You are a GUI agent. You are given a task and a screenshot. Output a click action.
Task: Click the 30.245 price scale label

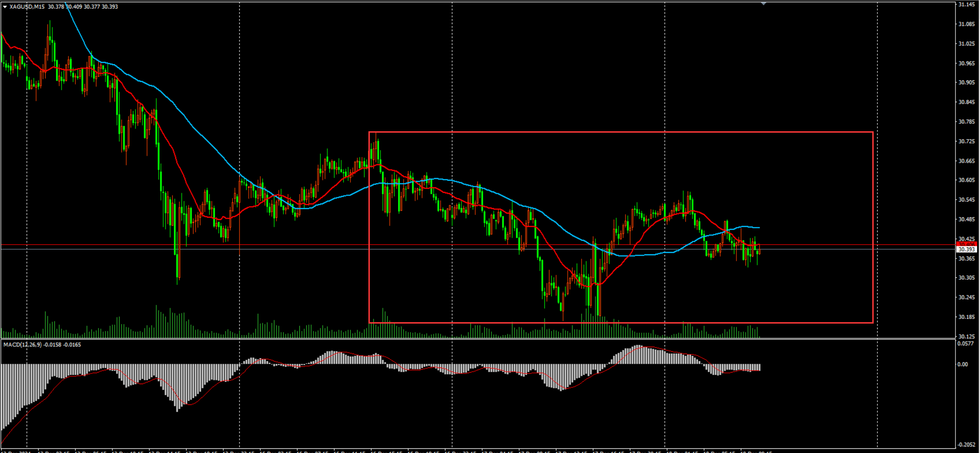tap(967, 297)
